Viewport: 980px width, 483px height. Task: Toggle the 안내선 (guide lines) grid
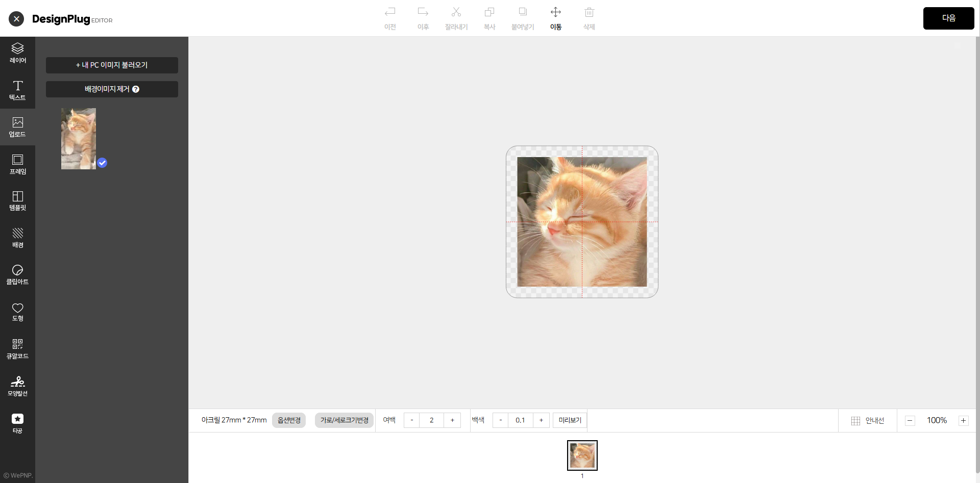point(867,421)
